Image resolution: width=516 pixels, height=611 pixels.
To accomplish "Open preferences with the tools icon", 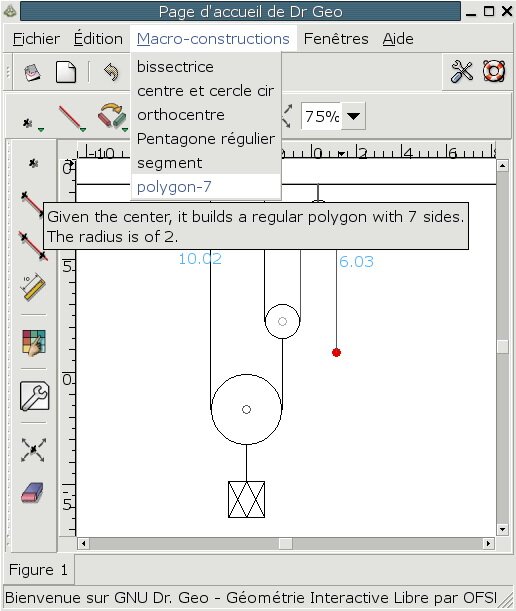I will pos(462,72).
